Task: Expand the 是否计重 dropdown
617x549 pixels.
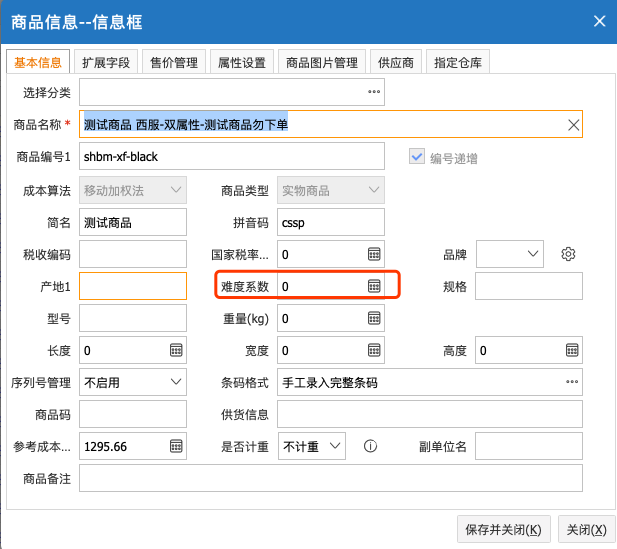Action: click(x=312, y=446)
